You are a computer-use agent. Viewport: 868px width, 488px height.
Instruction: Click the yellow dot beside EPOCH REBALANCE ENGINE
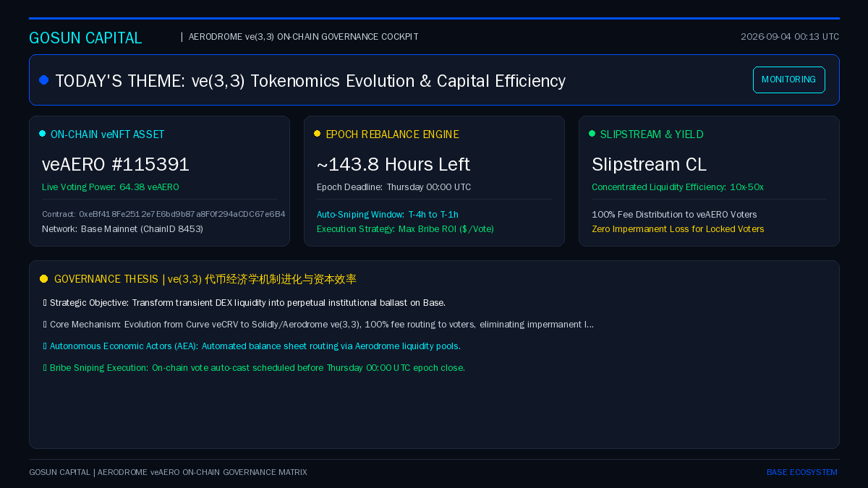tap(318, 134)
